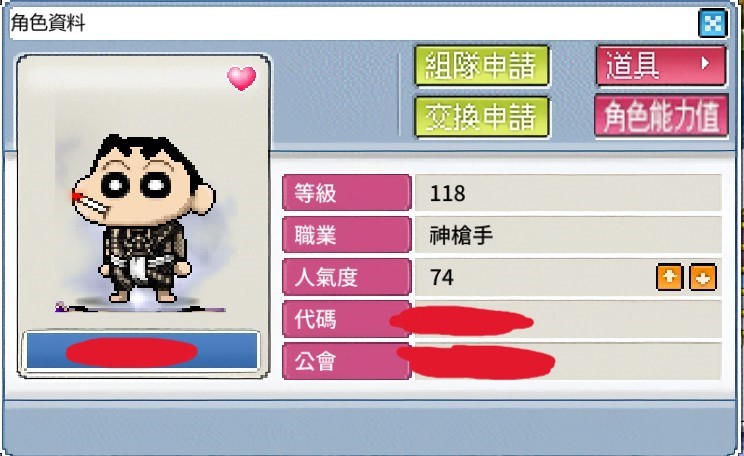Open the 道具 items menu
744x456 pixels.
pos(661,65)
